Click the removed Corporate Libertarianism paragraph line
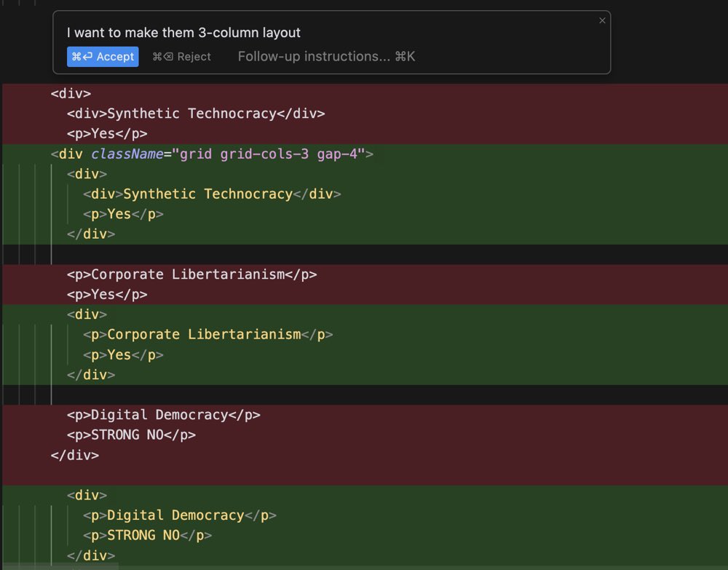 191,274
